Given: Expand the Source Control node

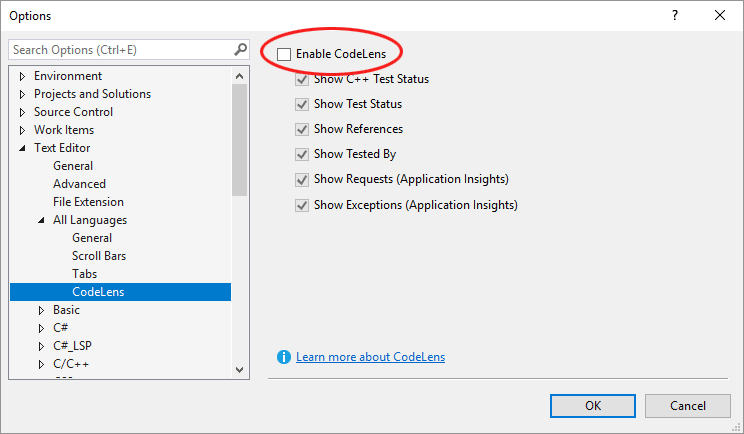Looking at the screenshot, I should click(23, 112).
